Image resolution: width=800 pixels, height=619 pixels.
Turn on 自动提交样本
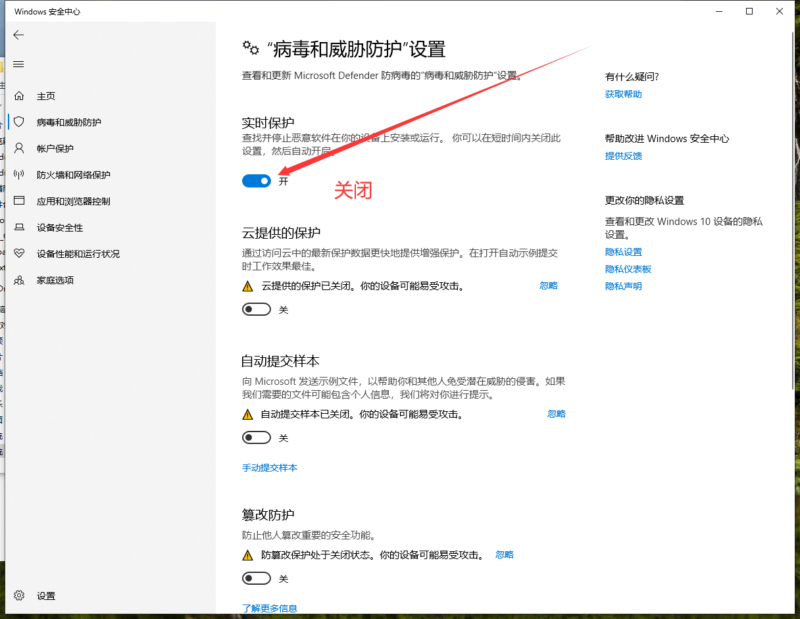pyautogui.click(x=256, y=437)
